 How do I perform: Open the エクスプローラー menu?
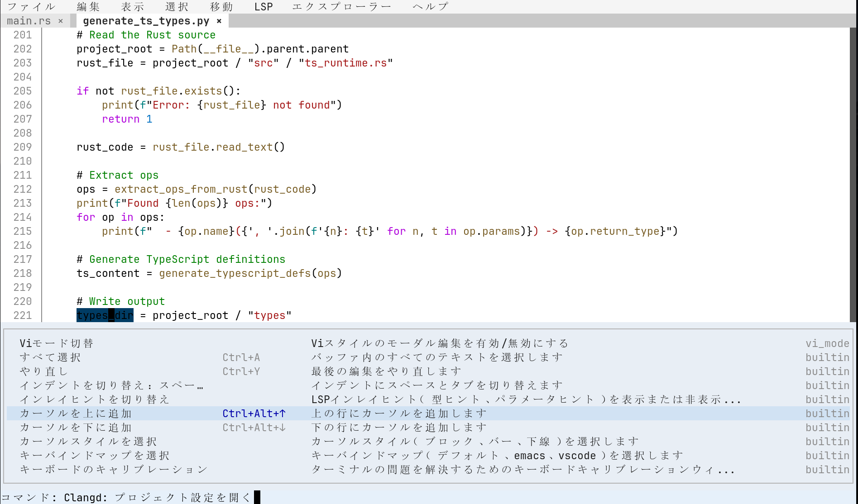point(342,6)
